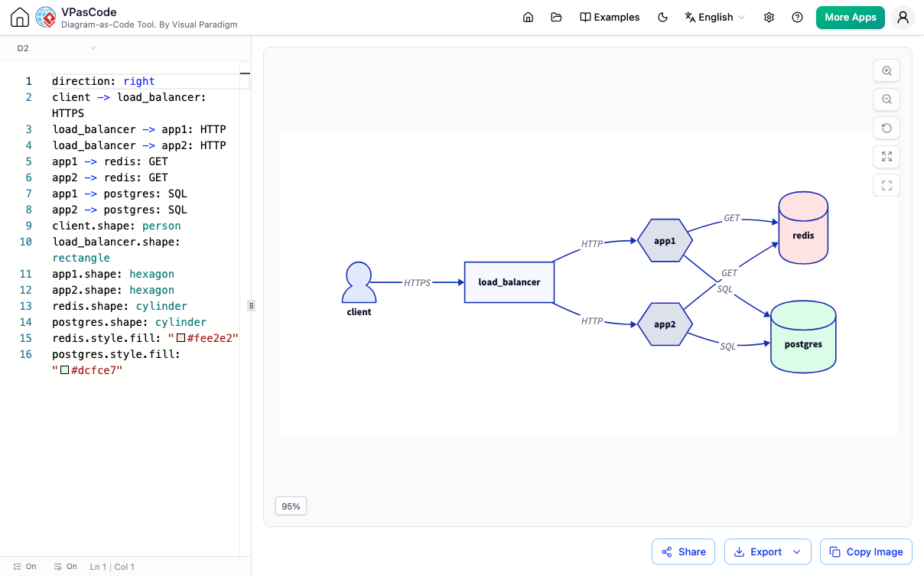Viewport: 924px width, 576px height.
Task: Click code line 'client.shape: person'
Action: [x=116, y=226]
